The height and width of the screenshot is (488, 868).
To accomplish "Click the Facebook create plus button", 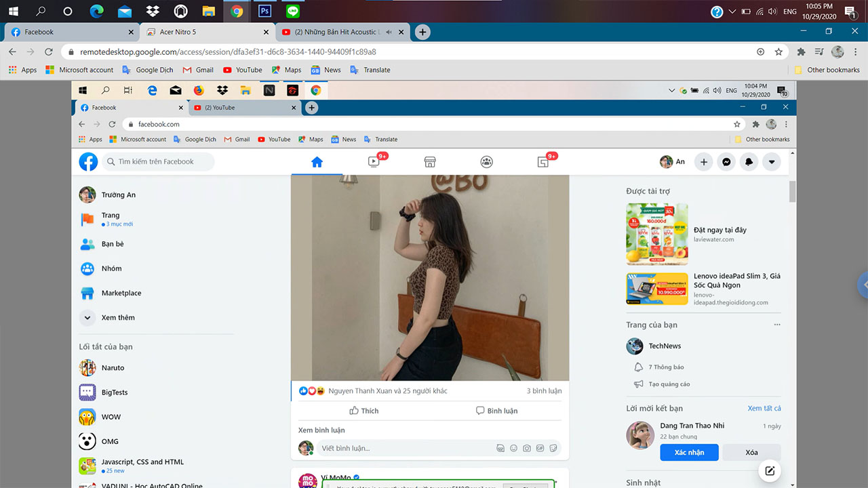I will 704,162.
